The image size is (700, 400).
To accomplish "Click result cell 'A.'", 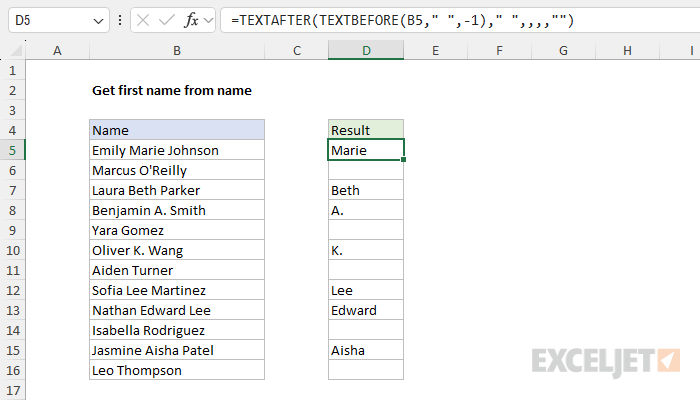I will pos(366,210).
